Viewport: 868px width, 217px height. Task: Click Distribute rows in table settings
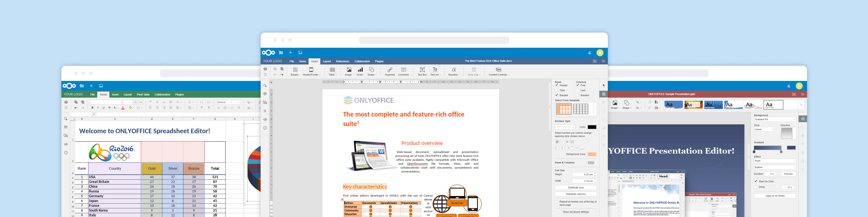[x=575, y=187]
